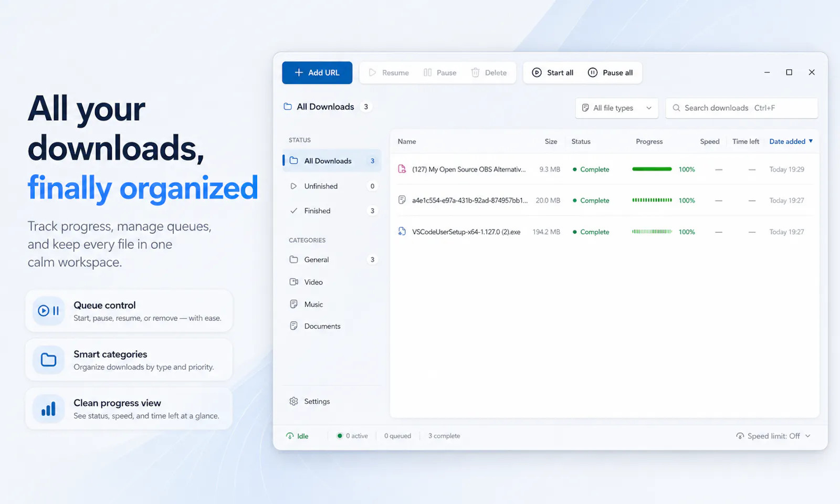The height and width of the screenshot is (504, 840).
Task: Click the Pause toolbar button
Action: (x=440, y=72)
